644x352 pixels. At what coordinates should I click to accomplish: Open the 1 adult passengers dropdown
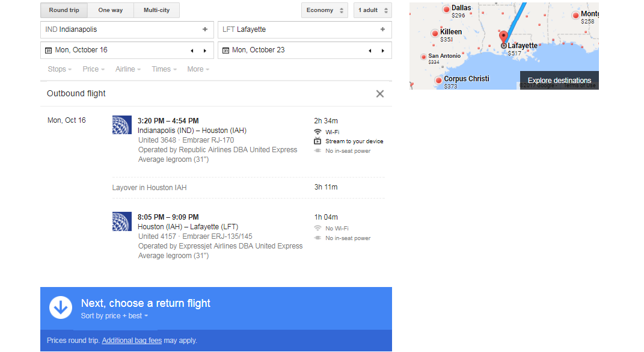(372, 10)
